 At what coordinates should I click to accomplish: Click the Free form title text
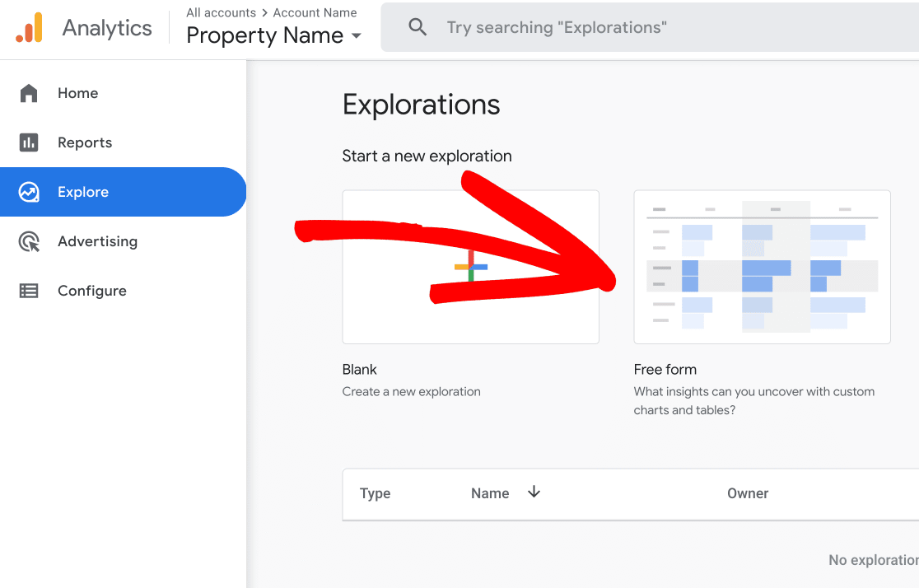click(x=665, y=369)
